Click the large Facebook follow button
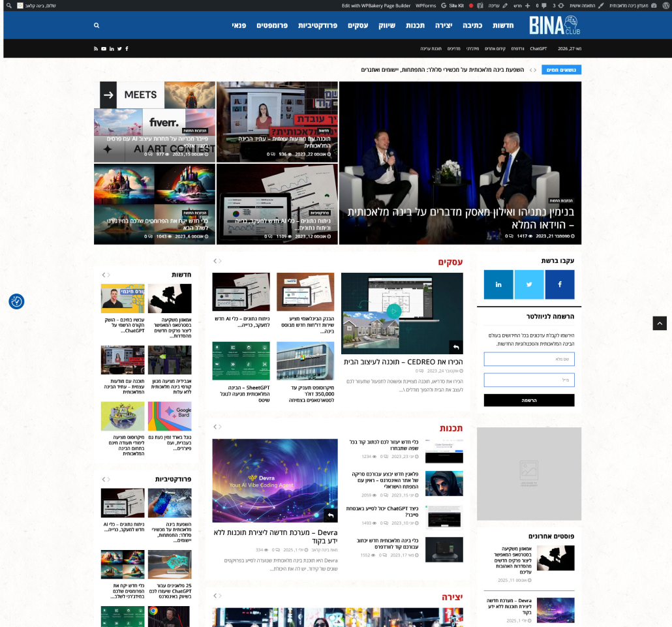Viewport: 672px width, 627px height. pyautogui.click(x=560, y=284)
